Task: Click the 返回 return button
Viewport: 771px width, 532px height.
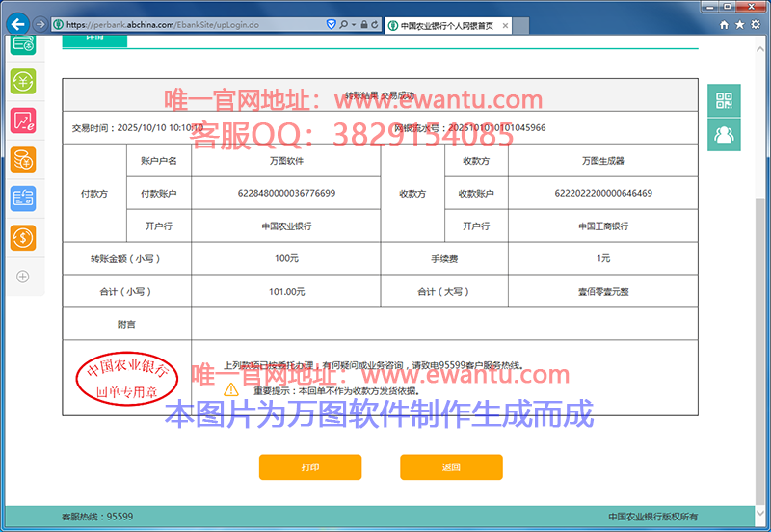Action: point(451,467)
